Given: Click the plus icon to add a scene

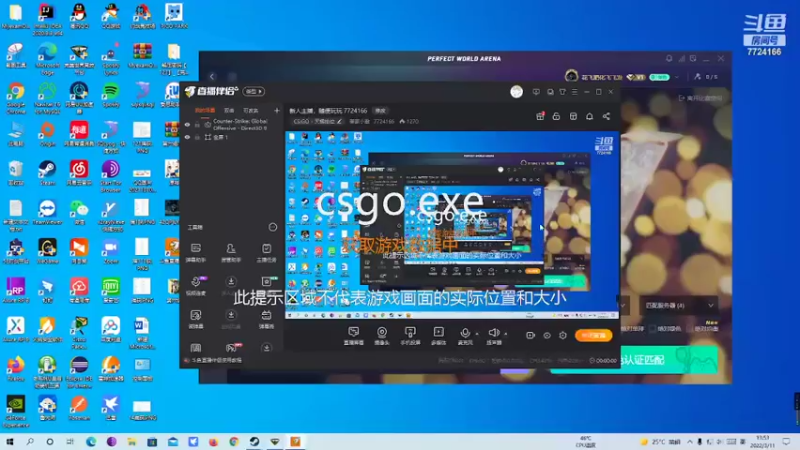Looking at the screenshot, I should [x=277, y=110].
